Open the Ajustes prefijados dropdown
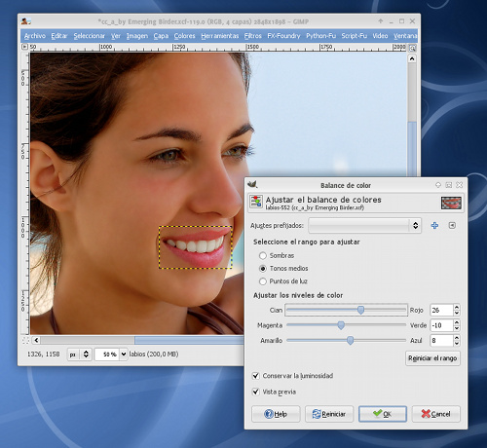 [x=365, y=225]
